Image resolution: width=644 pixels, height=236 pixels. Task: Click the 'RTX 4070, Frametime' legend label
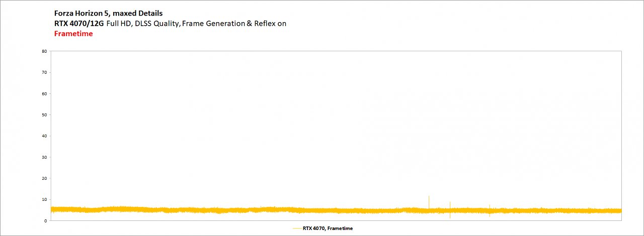[328, 228]
